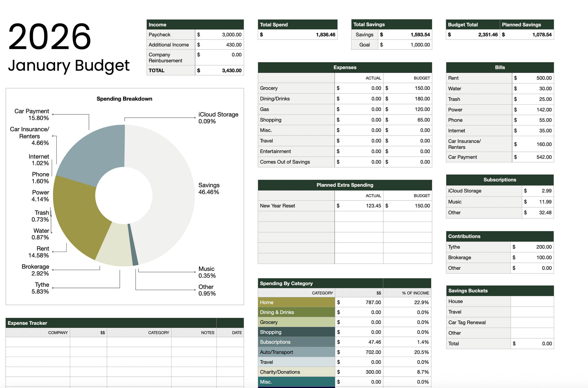Screen dimensions: 588x388
Task: Select the Home category row header
Action: [x=296, y=302]
